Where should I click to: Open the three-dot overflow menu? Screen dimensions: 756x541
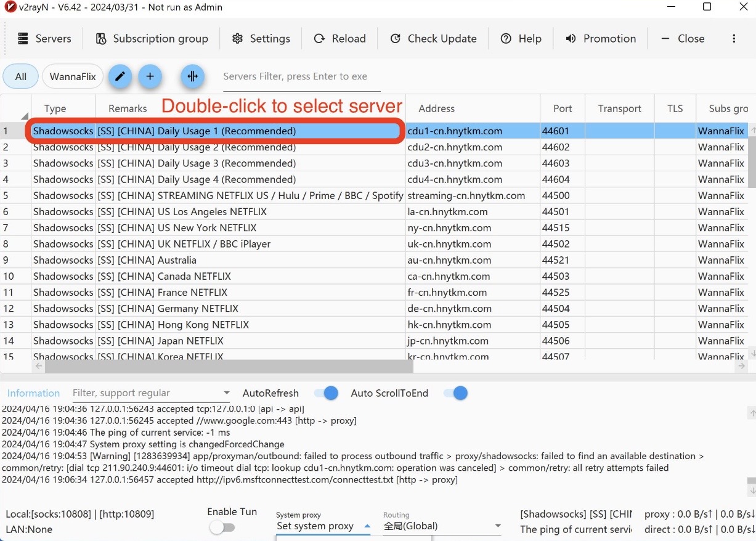pos(734,38)
